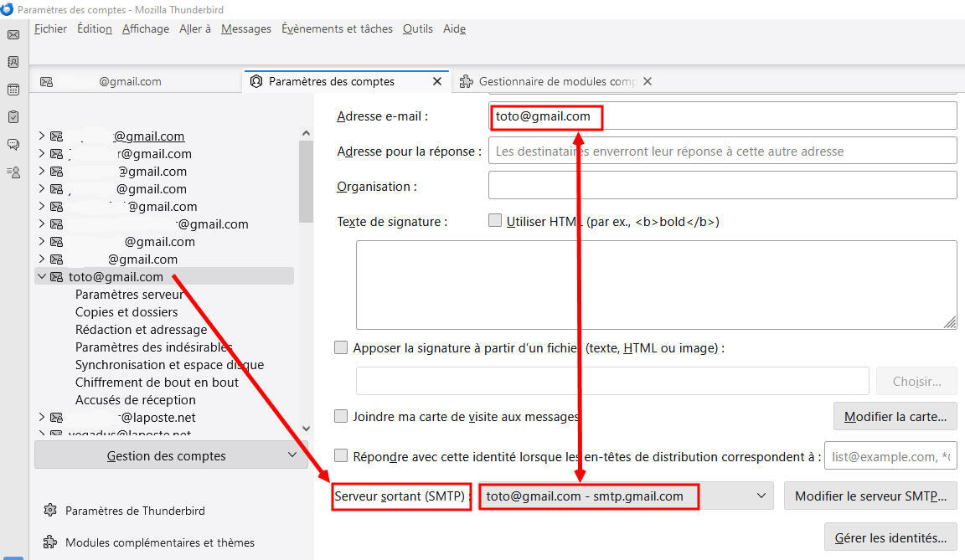Click Modifier le serveur SMTP button

click(870, 496)
